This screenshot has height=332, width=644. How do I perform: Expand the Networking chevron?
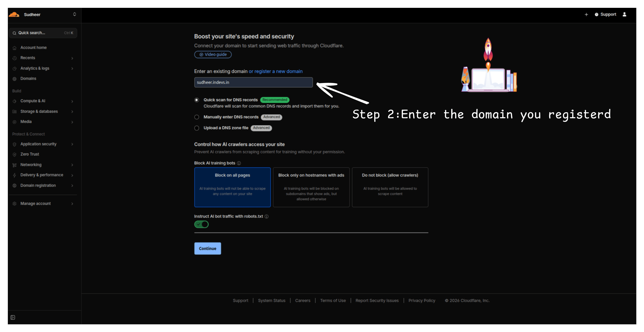pos(72,165)
